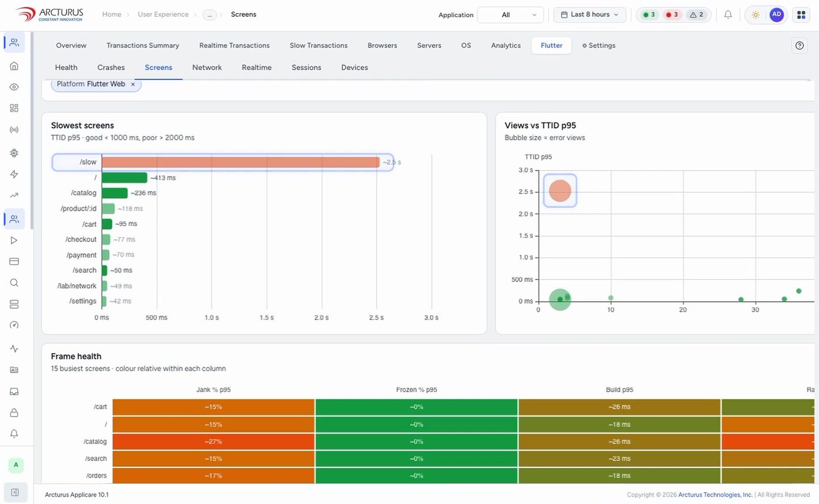Open the search magnifier icon in sidebar

click(14, 282)
